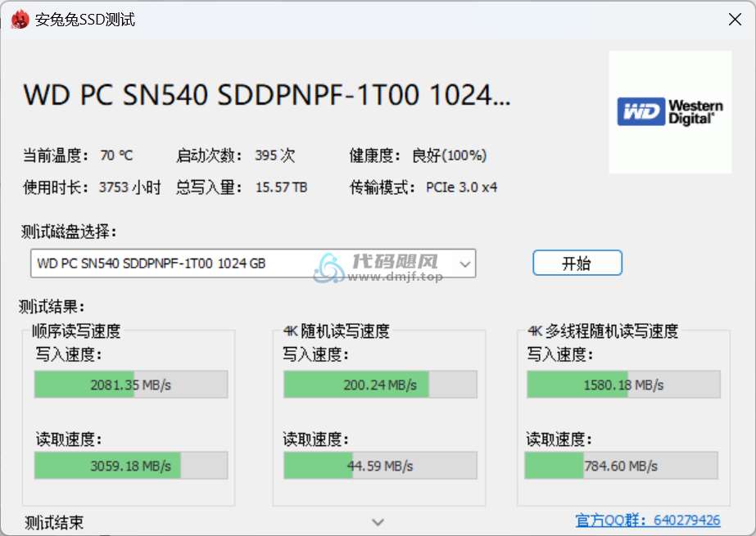Click the 测试磁盘选择 label
Screen dimensions: 756x536
pos(69,232)
